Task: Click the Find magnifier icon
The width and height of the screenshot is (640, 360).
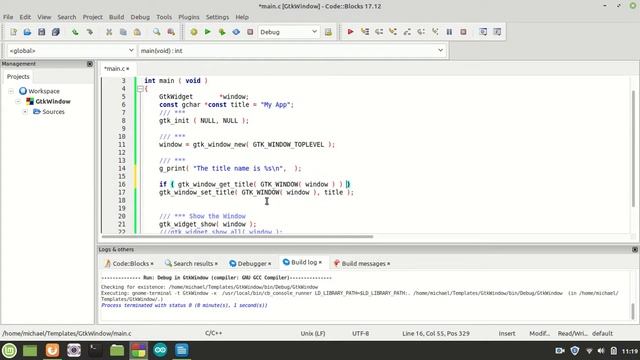Action: [x=157, y=32]
